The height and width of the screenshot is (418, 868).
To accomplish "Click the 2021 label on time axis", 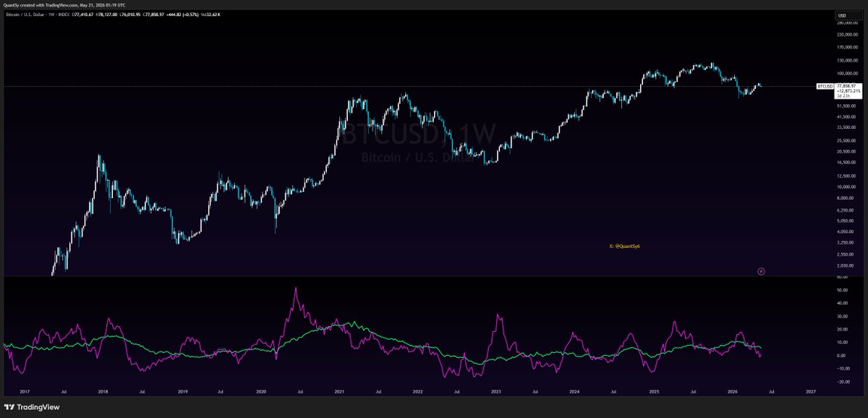I will click(x=339, y=391).
